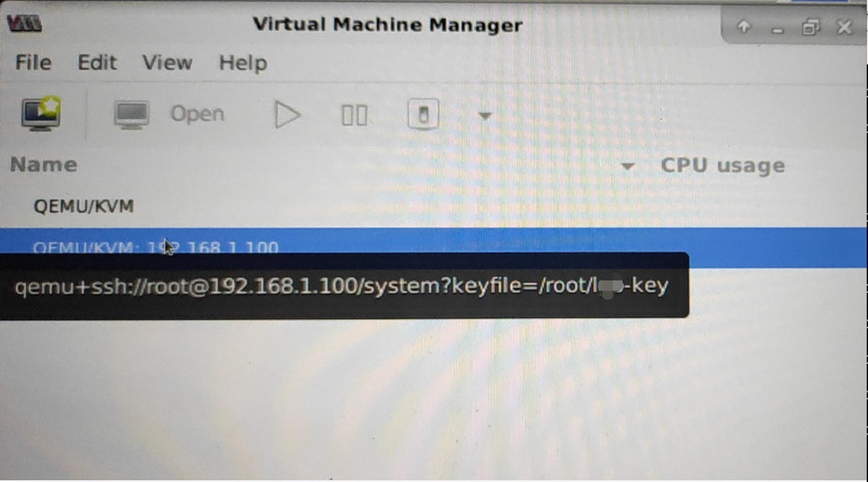Open the View menu
This screenshot has width=868, height=482.
(167, 62)
